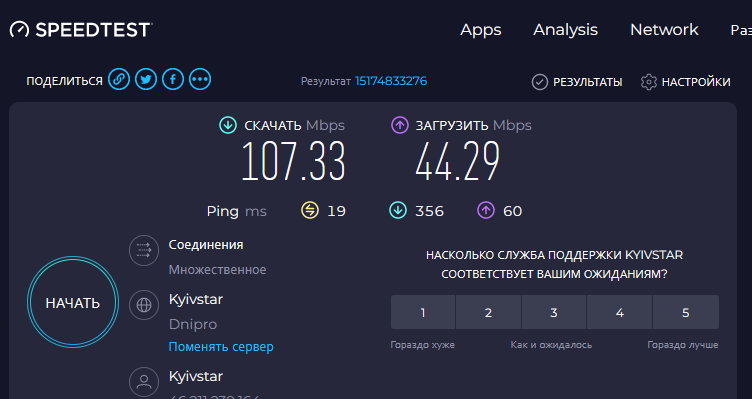Rate Kyivstar support with 1
752x399 pixels.
click(x=423, y=312)
